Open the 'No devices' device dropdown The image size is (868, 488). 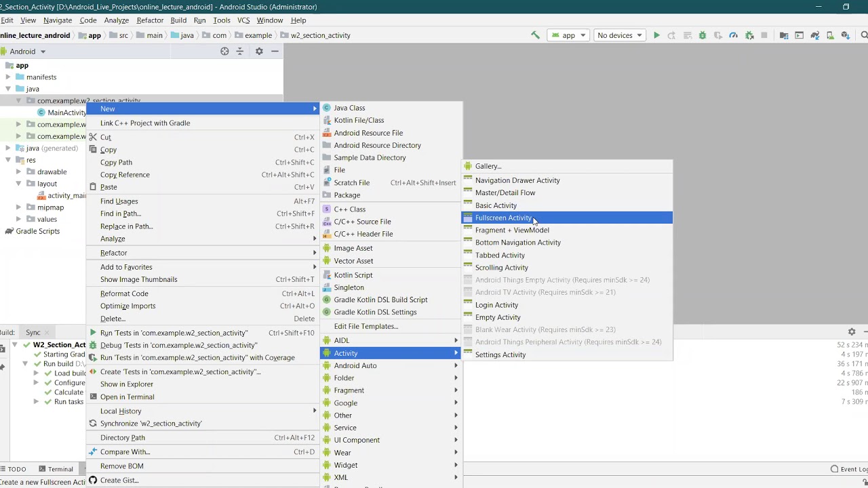(x=619, y=35)
